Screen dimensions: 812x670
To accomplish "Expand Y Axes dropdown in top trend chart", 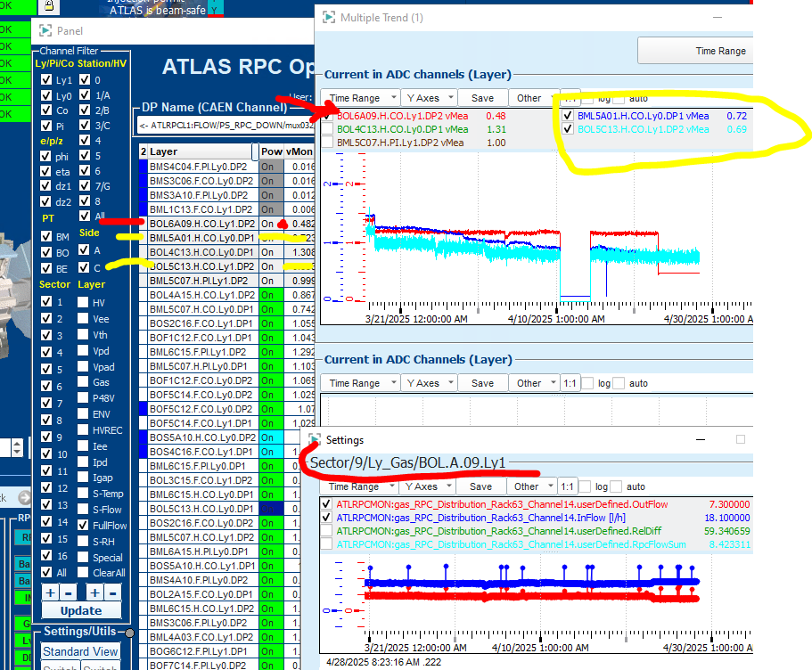I will tap(429, 98).
